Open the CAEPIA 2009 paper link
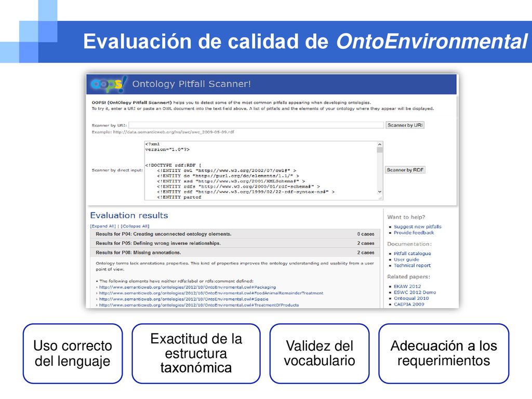Viewport: 532px width, 399px height. coord(409,304)
